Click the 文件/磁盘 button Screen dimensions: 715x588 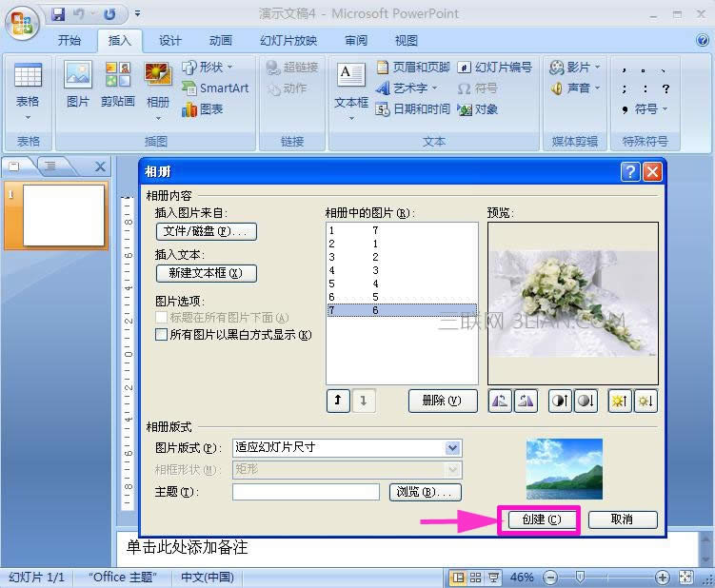tap(206, 231)
